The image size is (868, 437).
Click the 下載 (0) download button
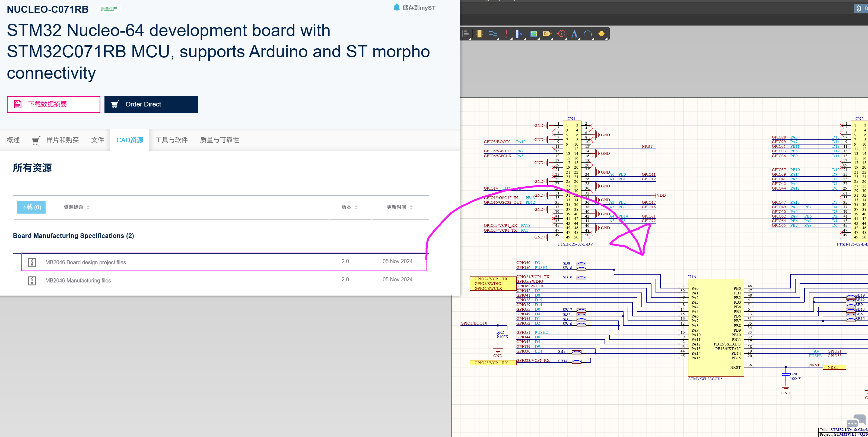[31, 207]
